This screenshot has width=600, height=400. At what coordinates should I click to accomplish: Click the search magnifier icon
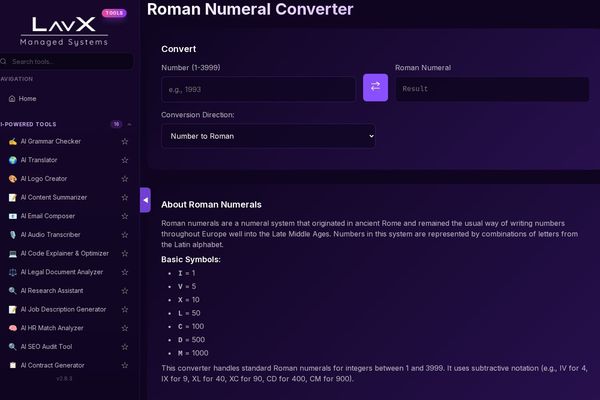[4, 61]
